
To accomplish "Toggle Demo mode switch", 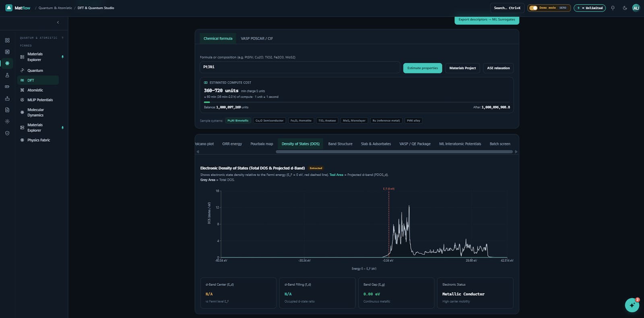I will point(533,8).
